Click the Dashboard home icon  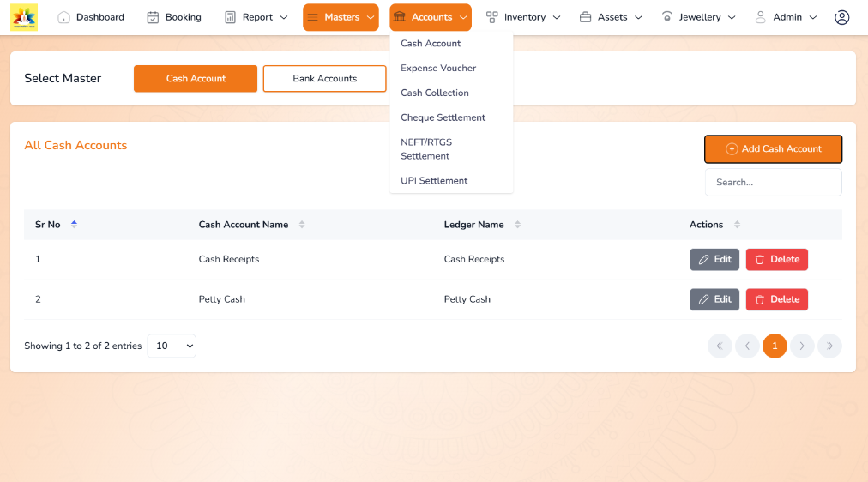coord(63,17)
